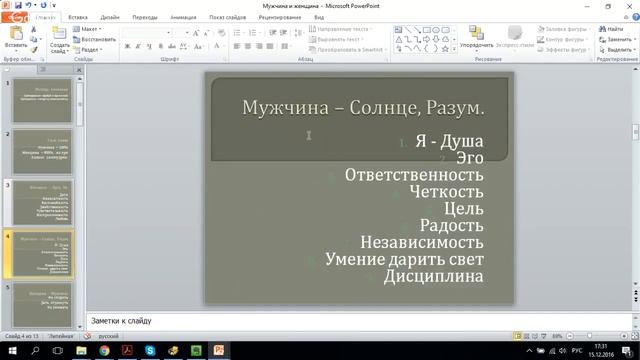Open the Упорядочить arrange menu

[476, 39]
